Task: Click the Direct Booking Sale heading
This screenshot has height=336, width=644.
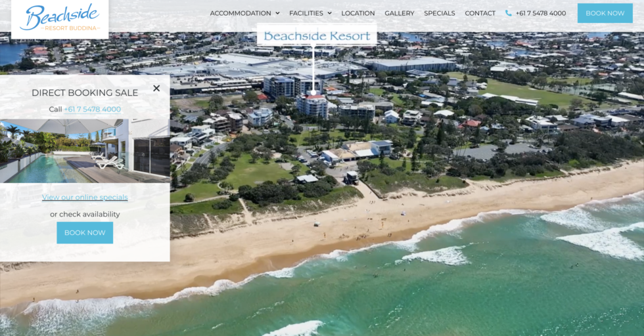Action: point(85,93)
